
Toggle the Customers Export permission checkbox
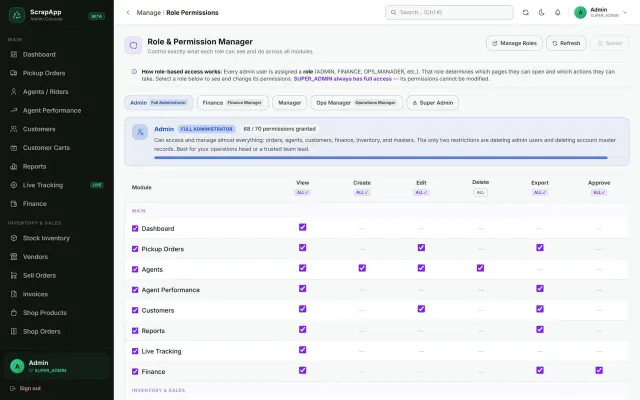click(540, 309)
